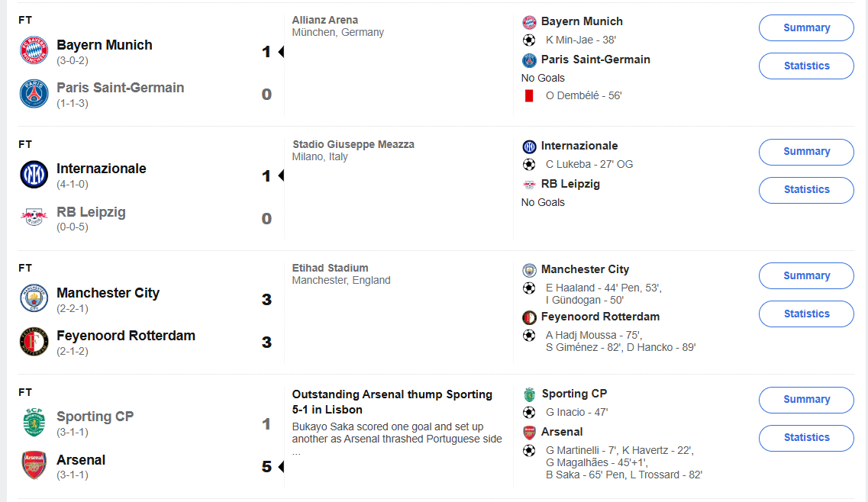
Task: Click the small Arsenal crest in goal details
Action: point(529,433)
